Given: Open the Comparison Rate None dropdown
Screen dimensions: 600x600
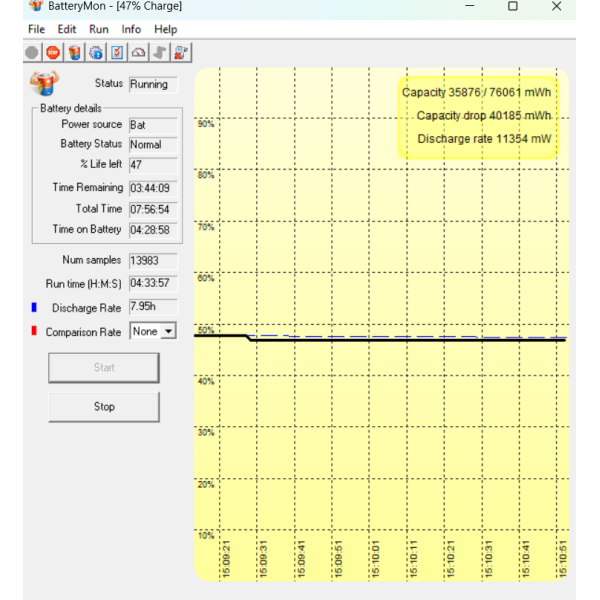Looking at the screenshot, I should click(x=153, y=331).
